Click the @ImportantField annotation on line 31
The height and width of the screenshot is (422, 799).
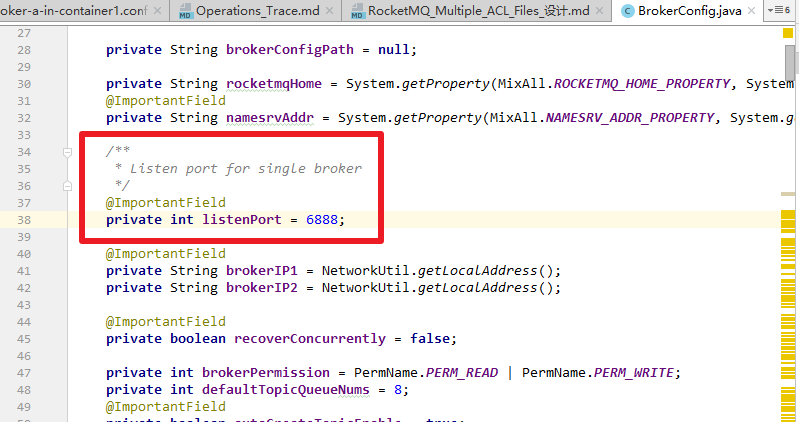point(166,101)
